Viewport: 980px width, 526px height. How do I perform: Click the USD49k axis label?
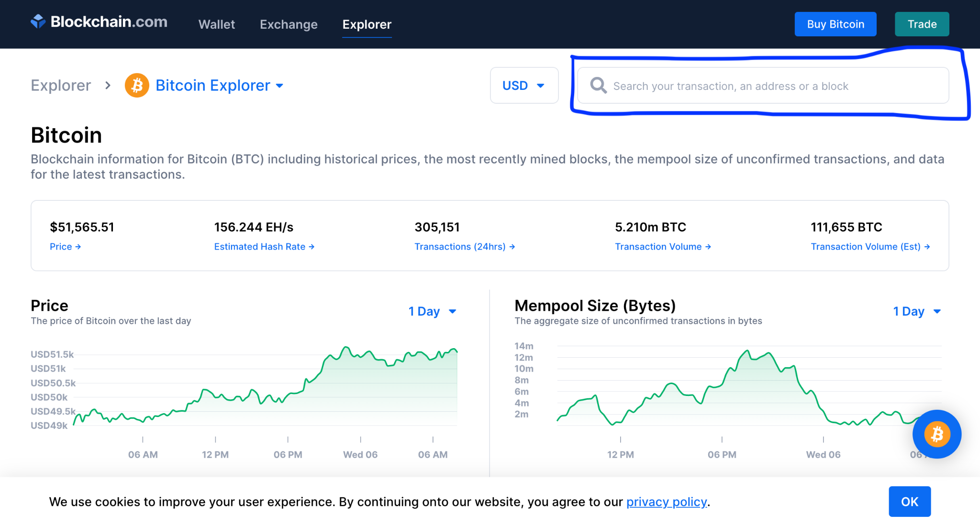coord(49,426)
